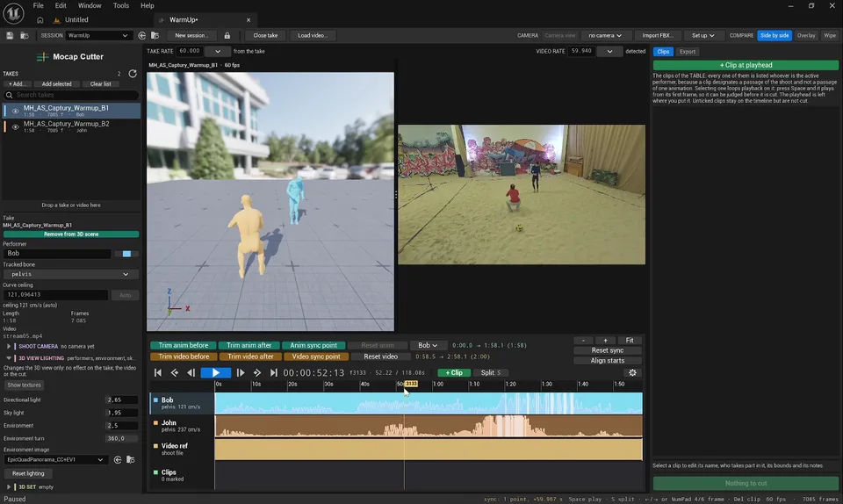The height and width of the screenshot is (504, 843).
Task: Click the folder-search icon before New session
Action: [x=155, y=35]
